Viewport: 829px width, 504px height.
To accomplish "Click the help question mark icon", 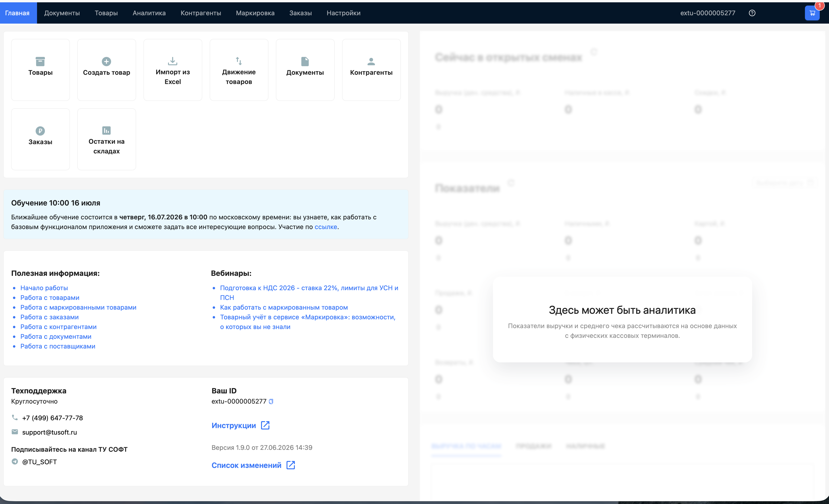I will click(752, 13).
